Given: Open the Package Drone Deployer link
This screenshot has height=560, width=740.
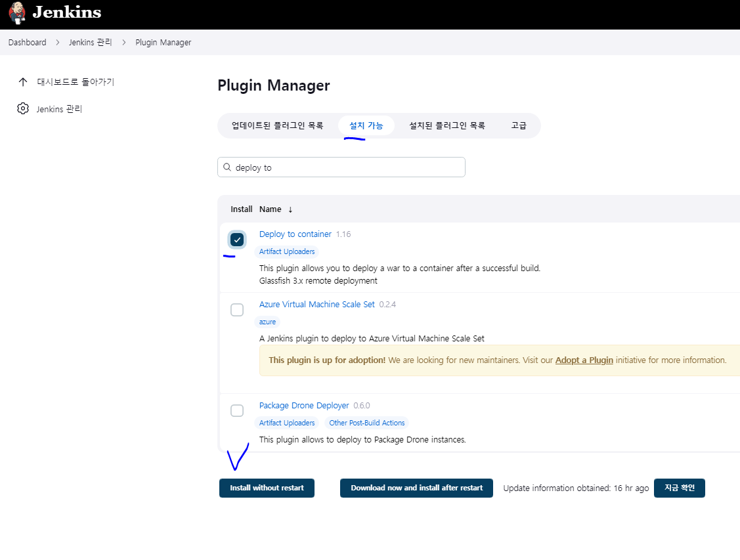Looking at the screenshot, I should tap(304, 405).
